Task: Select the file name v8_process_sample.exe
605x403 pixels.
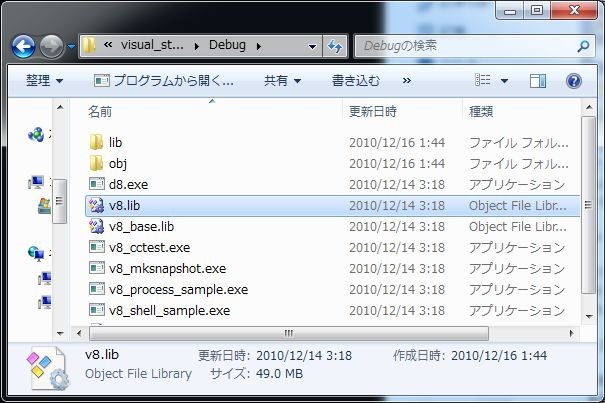Action: click(x=178, y=290)
